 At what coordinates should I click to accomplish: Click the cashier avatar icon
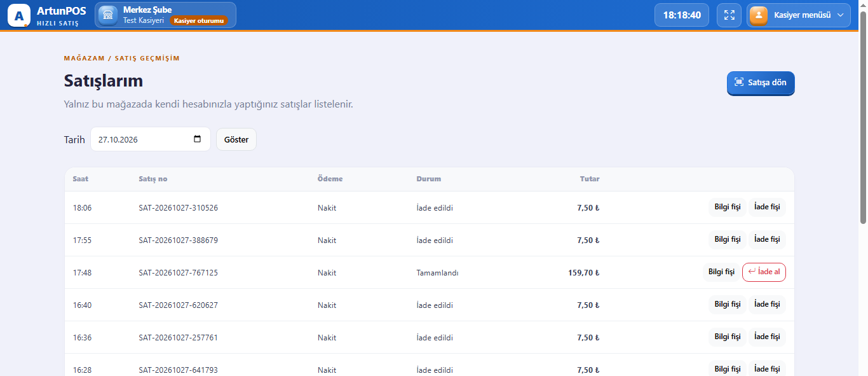[x=759, y=15]
